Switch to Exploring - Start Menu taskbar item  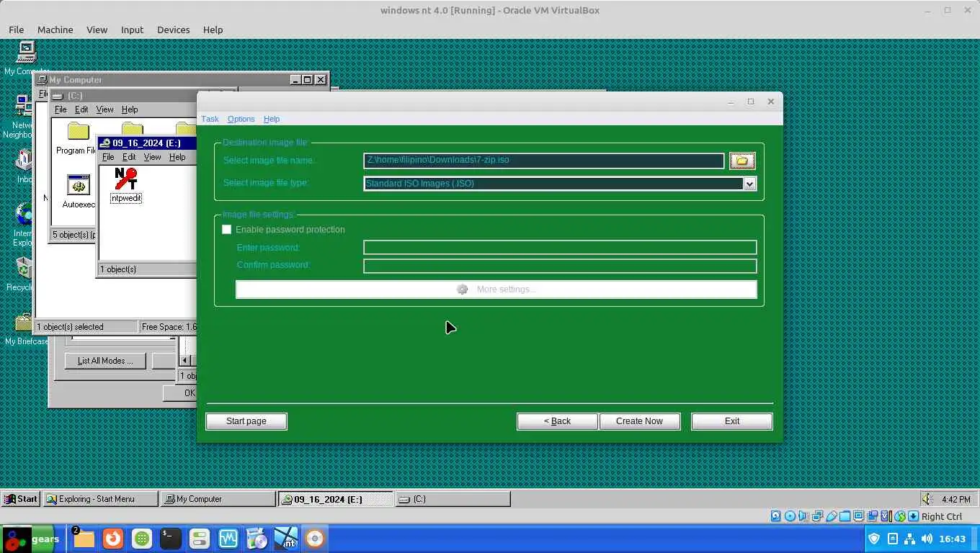tap(100, 499)
